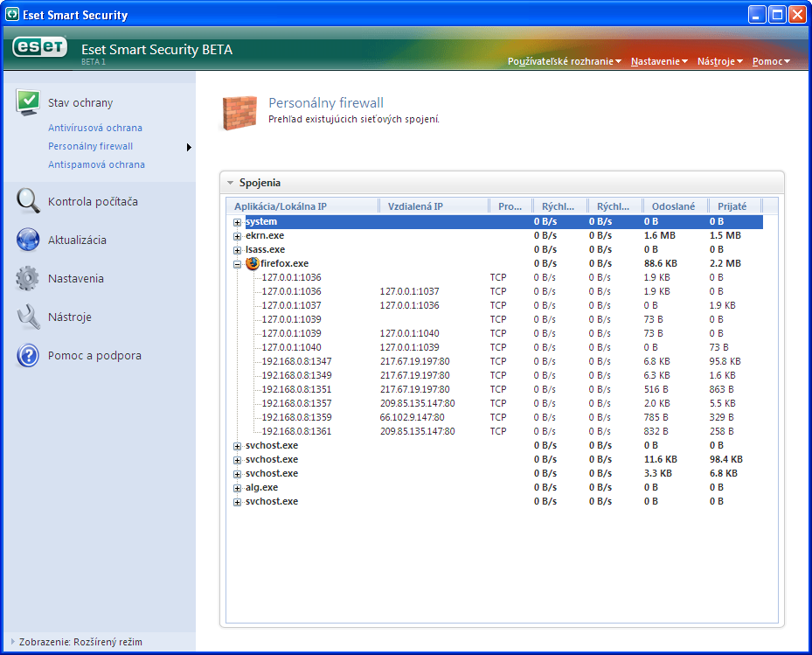Expand the ekrn.exe tree node

237,236
